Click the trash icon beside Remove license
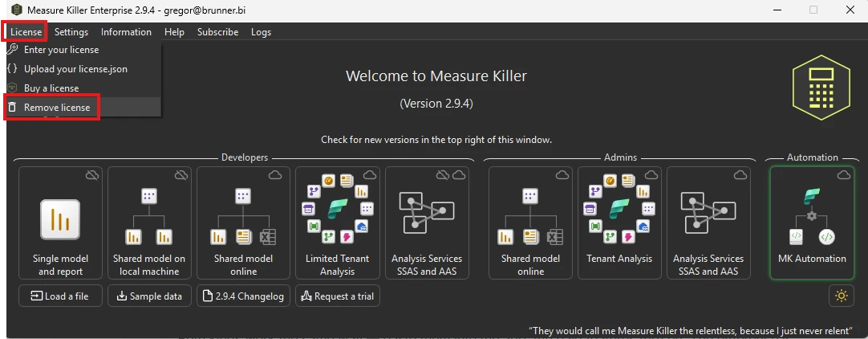 (x=12, y=108)
